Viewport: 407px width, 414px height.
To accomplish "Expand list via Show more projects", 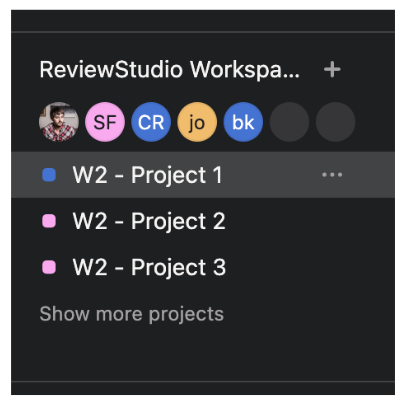I will pyautogui.click(x=132, y=314).
